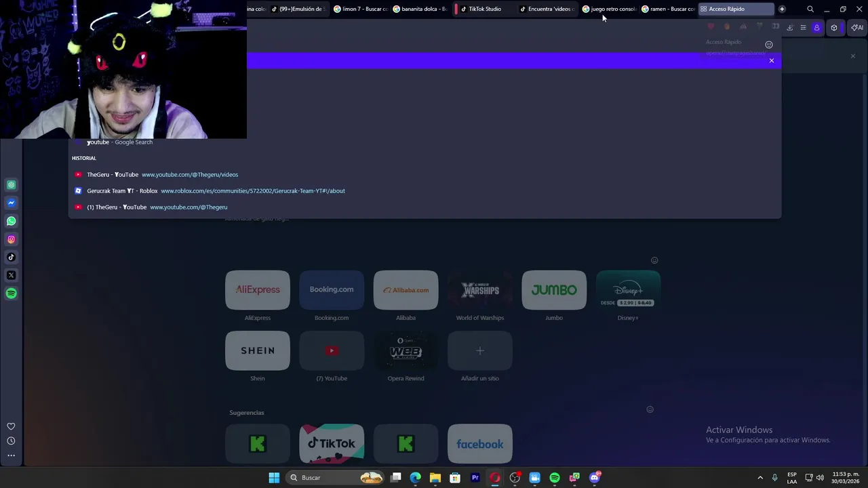Select the Acceso Rápido tab
The image size is (868, 488).
(x=736, y=9)
